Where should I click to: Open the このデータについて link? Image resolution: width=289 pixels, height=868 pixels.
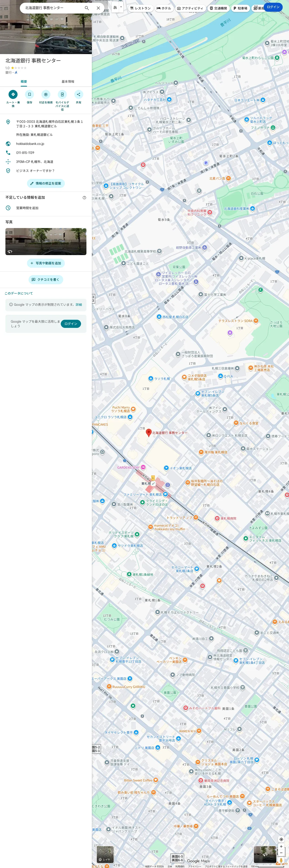point(19,293)
